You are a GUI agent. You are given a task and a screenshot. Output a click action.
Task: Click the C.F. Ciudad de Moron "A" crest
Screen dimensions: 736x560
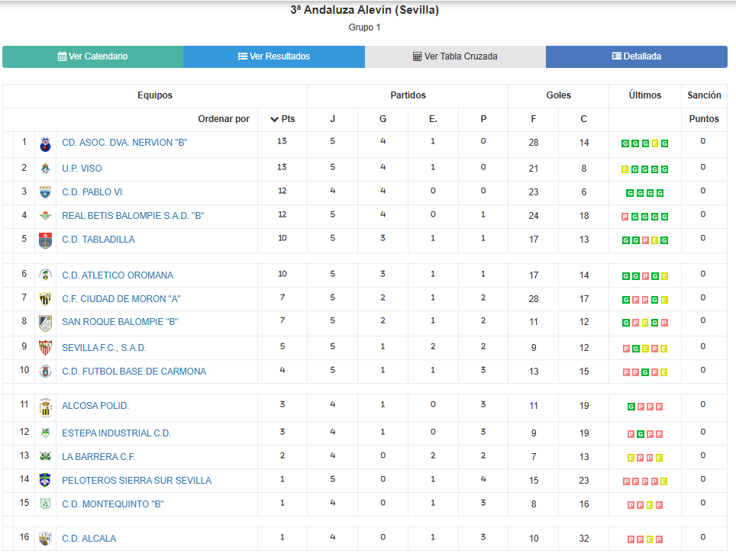pos(45,299)
